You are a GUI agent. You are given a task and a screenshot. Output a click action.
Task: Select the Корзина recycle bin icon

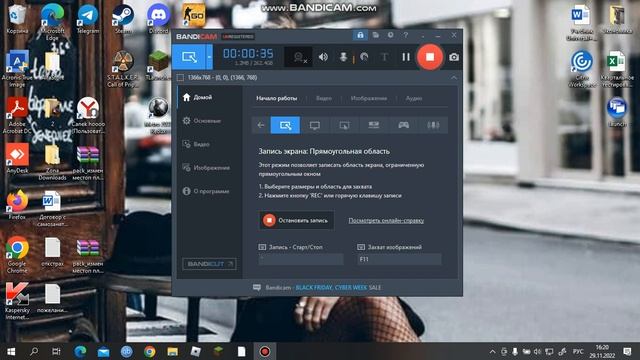pos(17,19)
